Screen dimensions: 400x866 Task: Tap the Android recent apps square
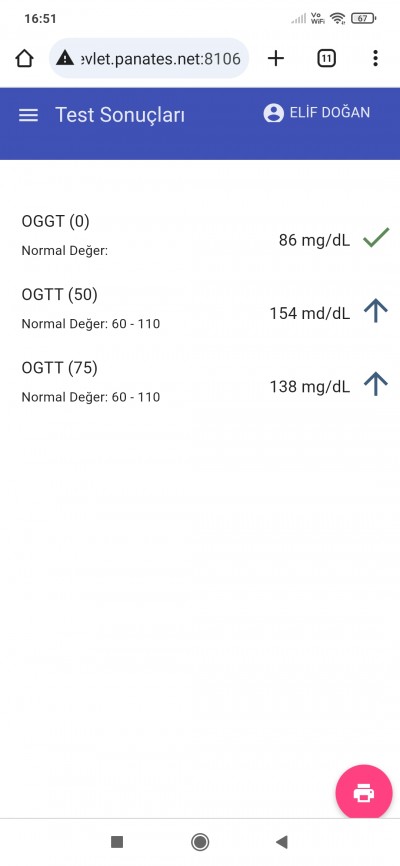tap(117, 842)
